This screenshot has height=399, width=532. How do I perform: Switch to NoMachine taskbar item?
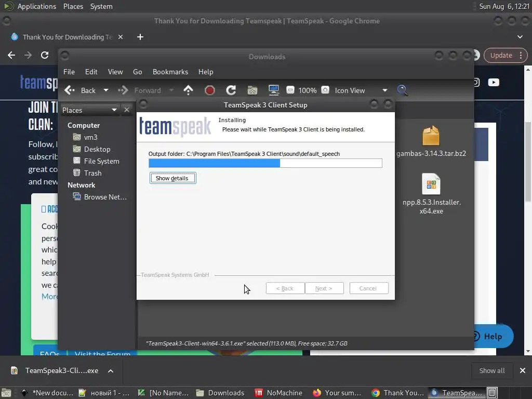click(x=278, y=393)
